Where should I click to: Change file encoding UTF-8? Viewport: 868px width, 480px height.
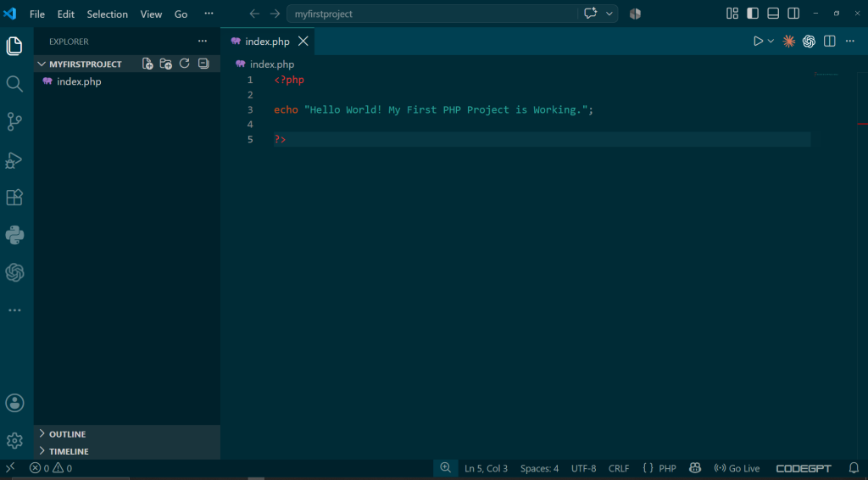pos(583,468)
